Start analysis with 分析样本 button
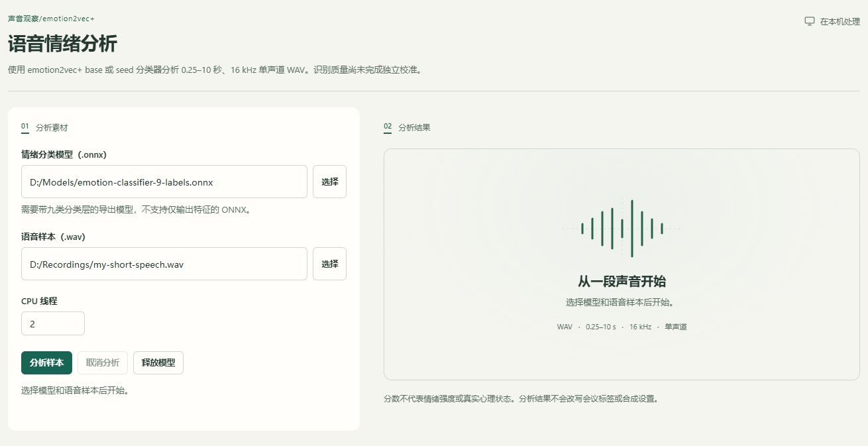This screenshot has height=446, width=868. [x=46, y=362]
